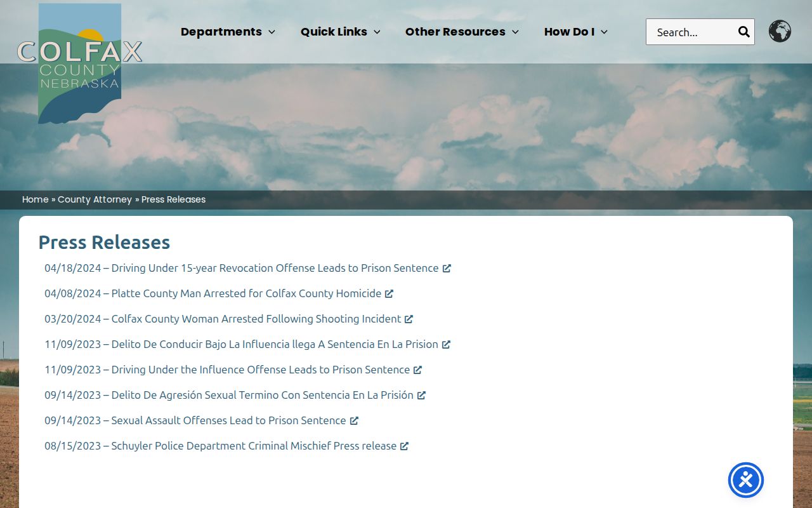Go to Home in the breadcrumb

pyautogui.click(x=36, y=199)
